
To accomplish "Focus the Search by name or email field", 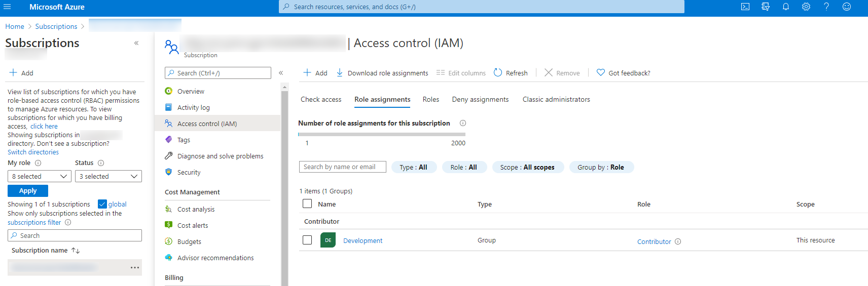I will pyautogui.click(x=343, y=167).
